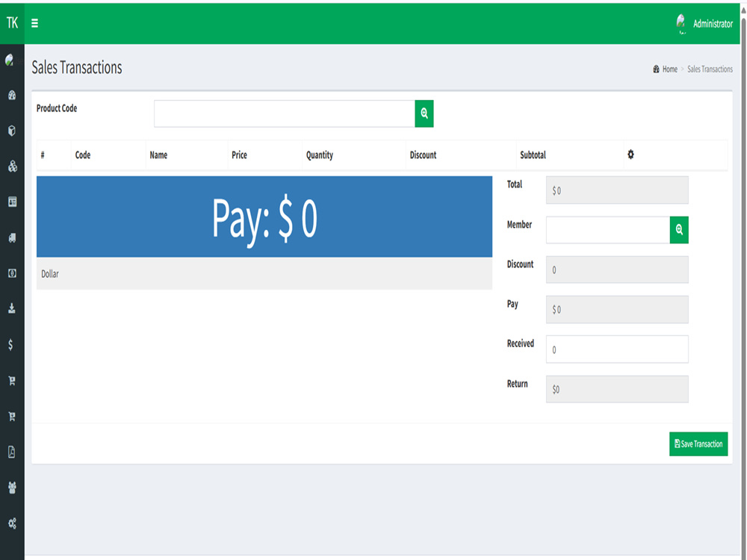Click the Discount field showing 0

[617, 270]
